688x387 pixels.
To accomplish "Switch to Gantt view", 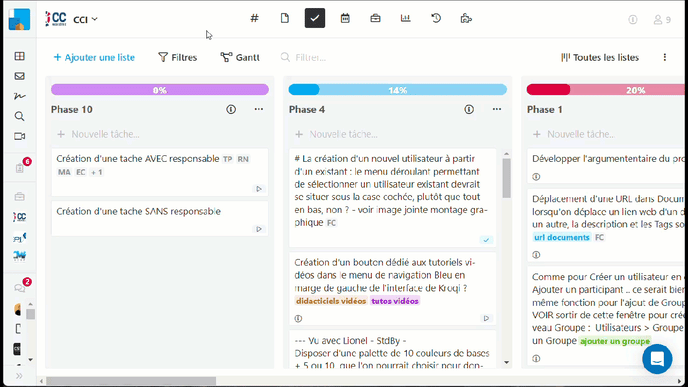I will (x=240, y=57).
